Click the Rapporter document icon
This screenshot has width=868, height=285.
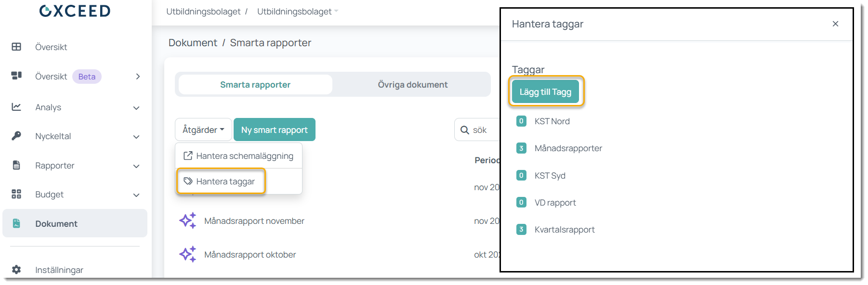[x=16, y=165]
